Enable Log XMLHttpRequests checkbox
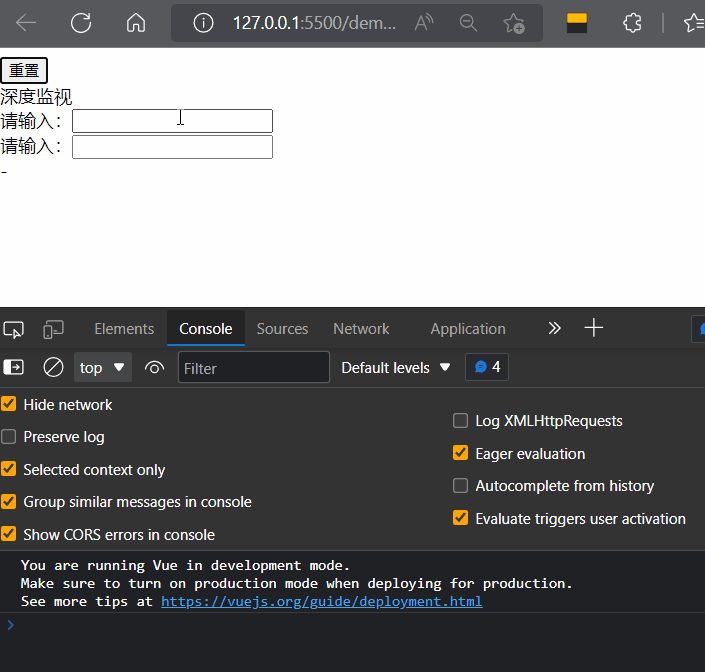 (x=460, y=421)
